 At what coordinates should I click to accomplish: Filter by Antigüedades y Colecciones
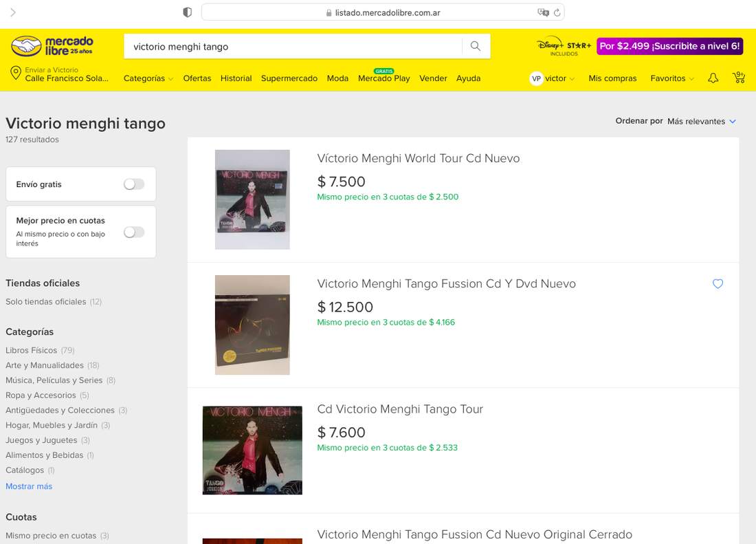(67, 411)
